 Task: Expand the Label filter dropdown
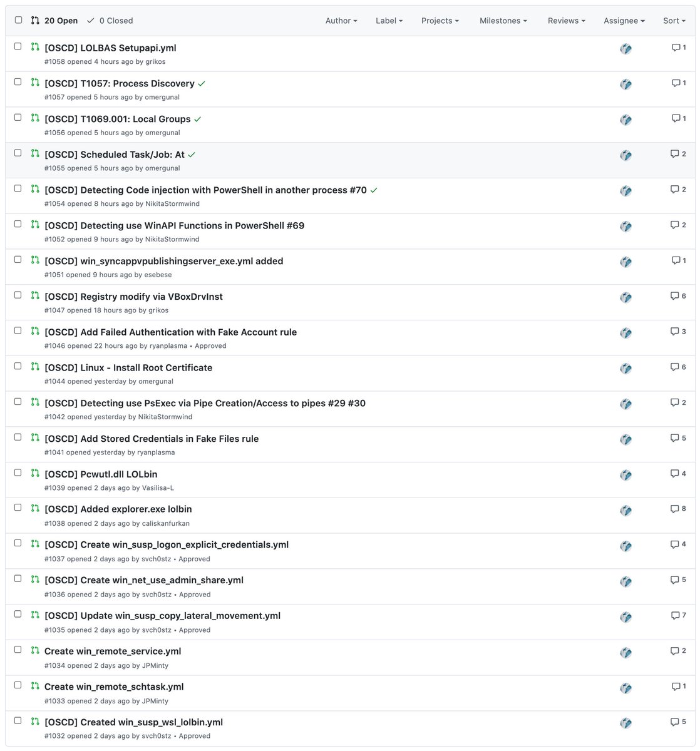389,21
